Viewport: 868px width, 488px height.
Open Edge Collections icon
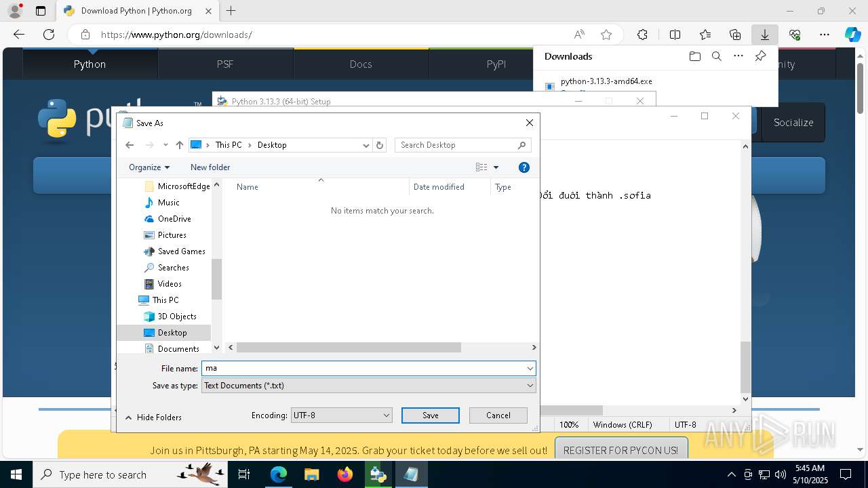click(x=735, y=35)
